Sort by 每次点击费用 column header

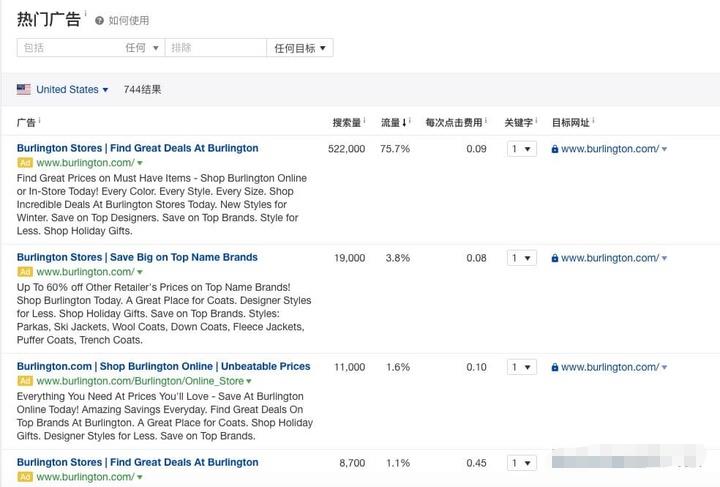click(x=454, y=123)
